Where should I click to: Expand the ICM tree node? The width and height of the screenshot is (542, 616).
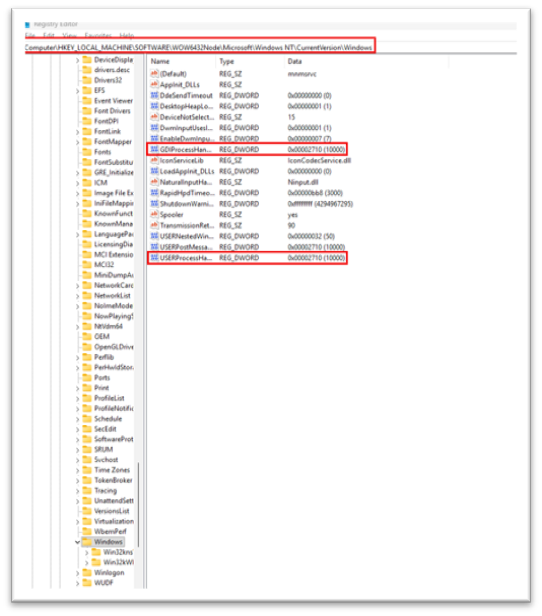77,183
